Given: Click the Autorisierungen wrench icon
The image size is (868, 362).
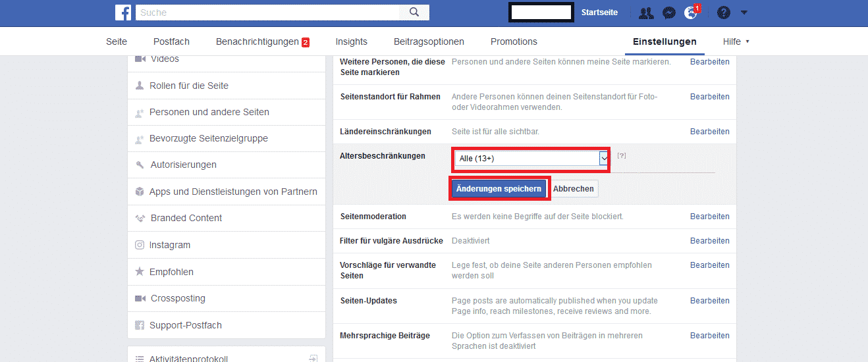Looking at the screenshot, I should tap(140, 165).
